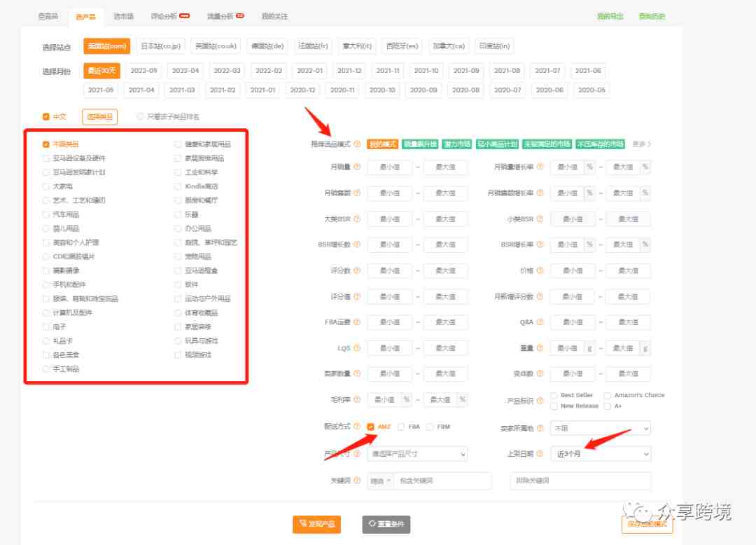Open the product size dropdown
This screenshot has height=545, width=756.
tap(417, 454)
